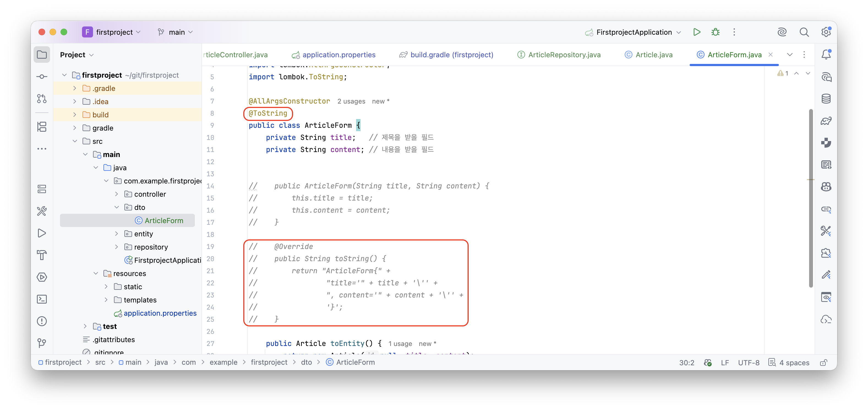Screen dimensions: 868x411
Task: Open UTF-8 file encoding selector
Action: pyautogui.click(x=748, y=363)
